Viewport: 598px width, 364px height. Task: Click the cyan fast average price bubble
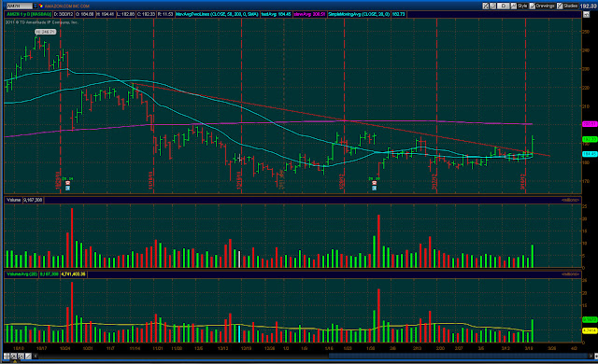(x=590, y=154)
